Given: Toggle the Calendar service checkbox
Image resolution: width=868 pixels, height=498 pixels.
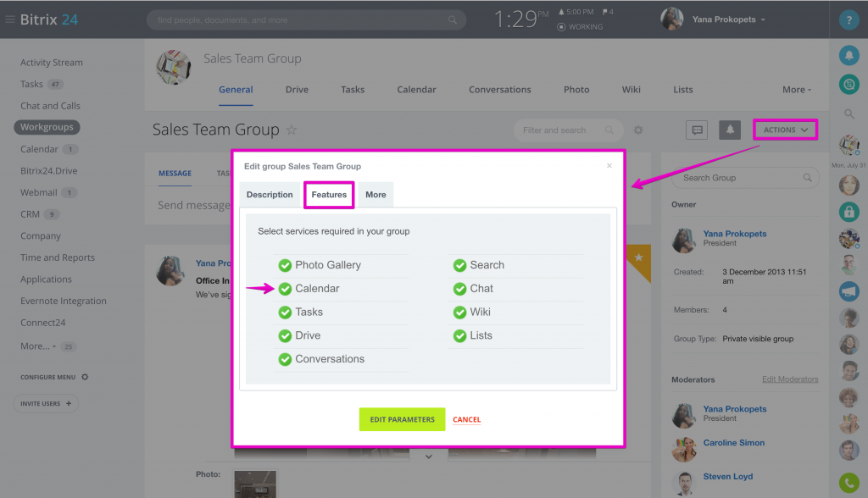Looking at the screenshot, I should point(285,289).
